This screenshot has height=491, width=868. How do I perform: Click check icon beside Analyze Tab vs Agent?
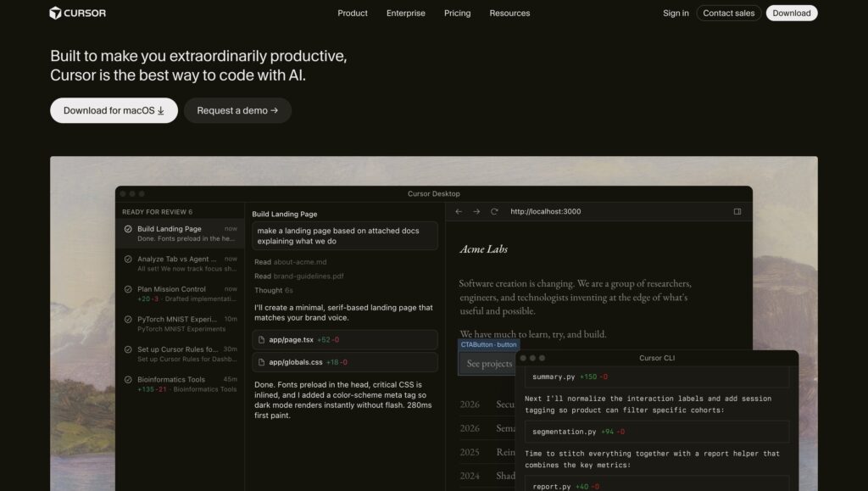click(x=128, y=259)
